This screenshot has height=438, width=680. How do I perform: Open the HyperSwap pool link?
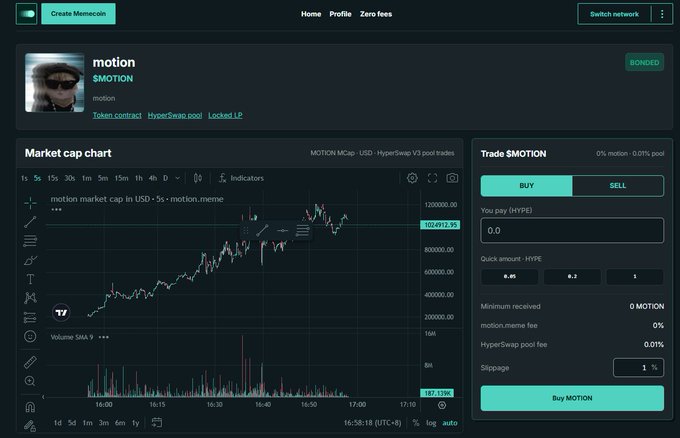point(175,115)
